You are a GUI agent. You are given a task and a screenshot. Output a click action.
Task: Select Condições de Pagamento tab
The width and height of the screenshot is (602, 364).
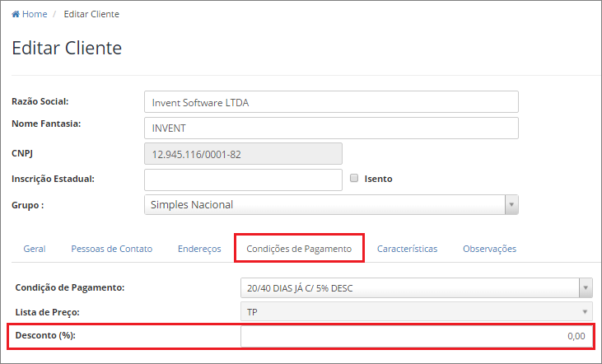(299, 249)
